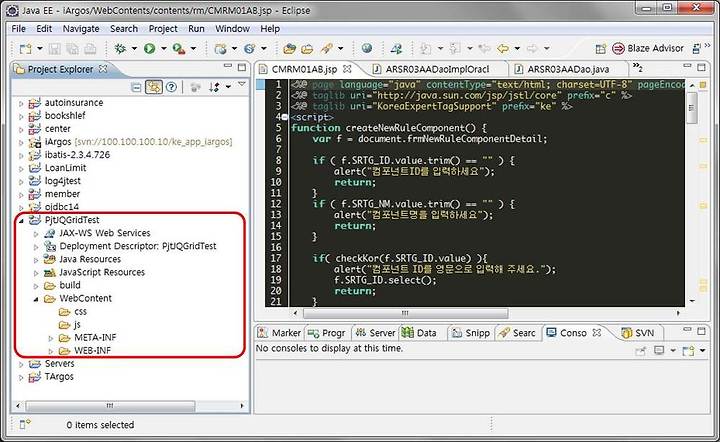
Task: Expand the iArgos project
Action: point(21,142)
